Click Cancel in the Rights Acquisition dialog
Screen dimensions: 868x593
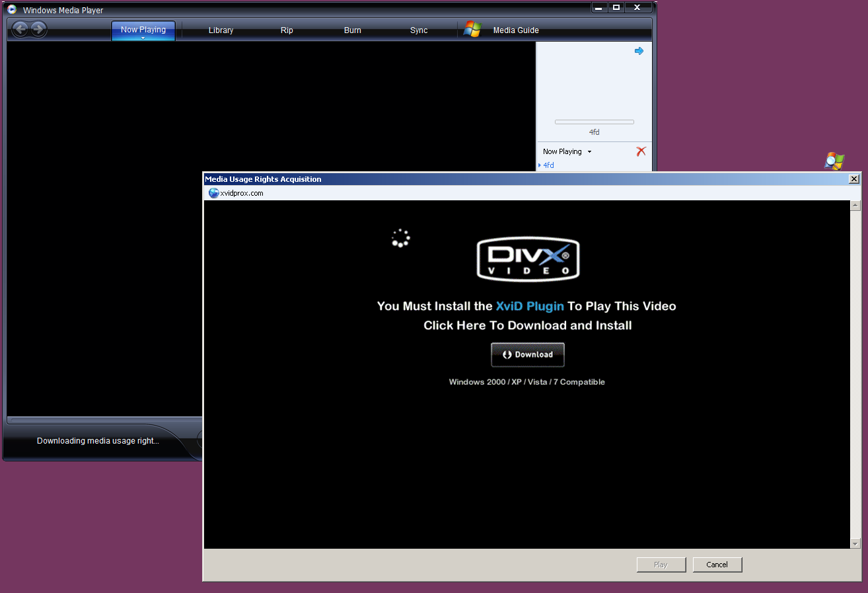(717, 565)
